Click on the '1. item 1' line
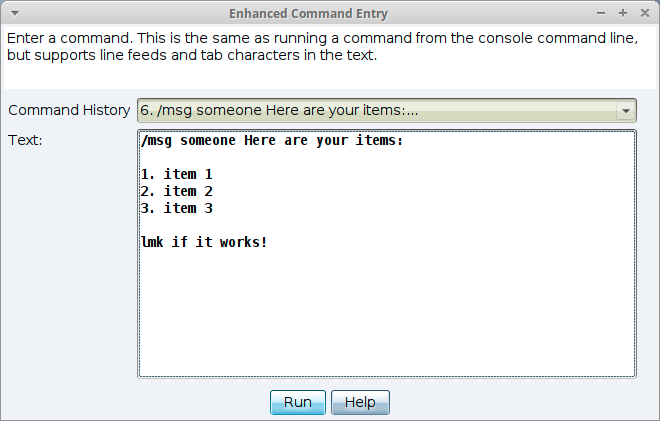Screen dimensions: 660x421 coord(177,174)
